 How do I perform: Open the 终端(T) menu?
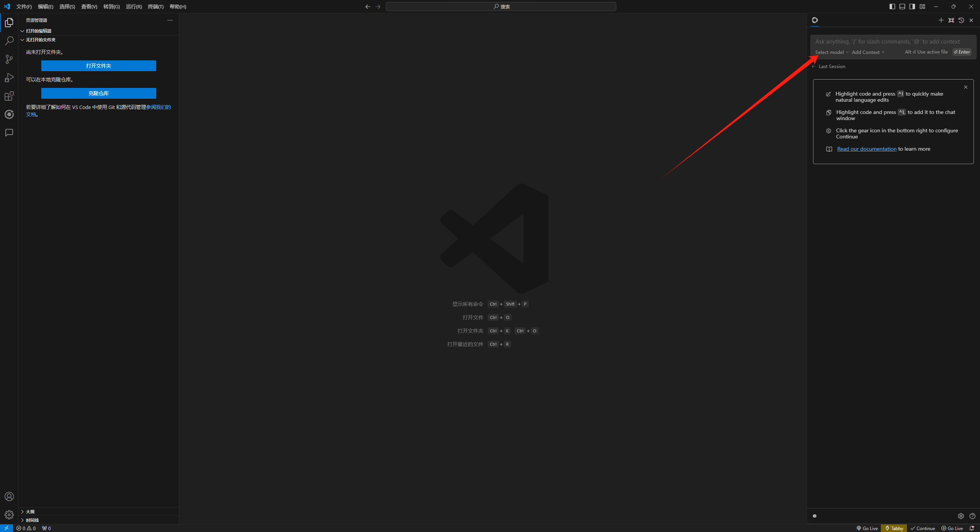155,7
